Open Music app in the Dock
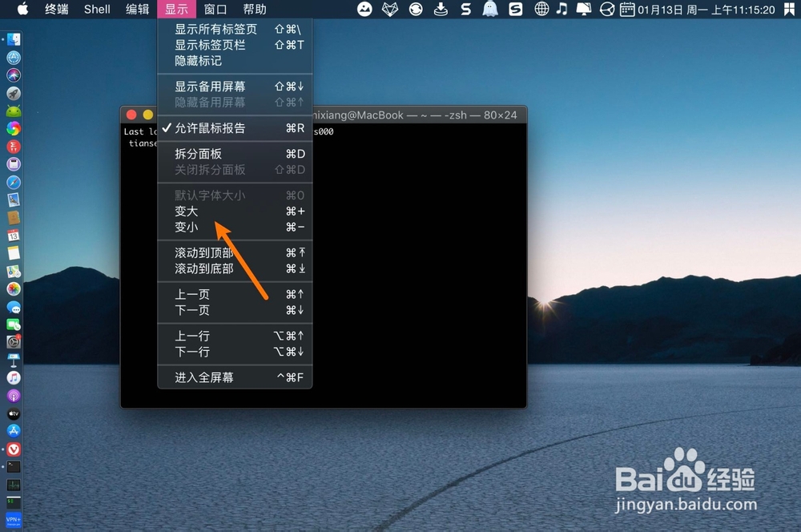 pyautogui.click(x=14, y=377)
